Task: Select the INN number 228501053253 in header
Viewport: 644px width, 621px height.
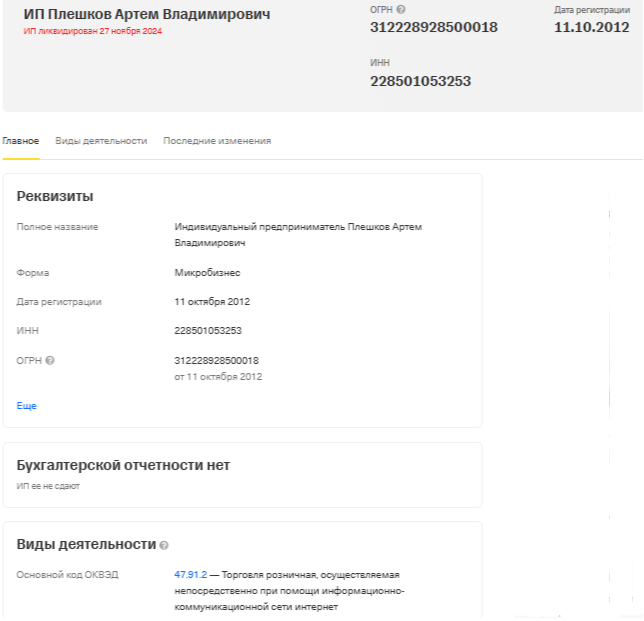Action: (x=420, y=81)
